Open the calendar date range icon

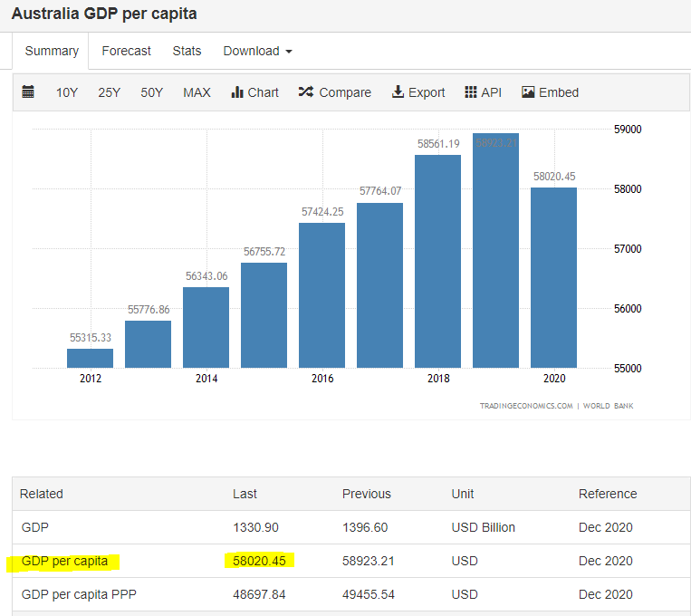28,91
